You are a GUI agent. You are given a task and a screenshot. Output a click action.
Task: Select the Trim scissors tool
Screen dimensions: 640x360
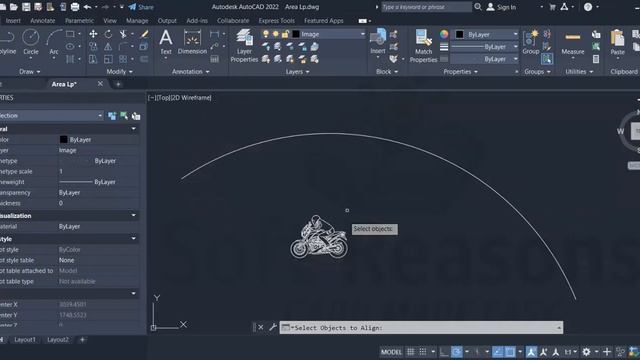(123, 34)
